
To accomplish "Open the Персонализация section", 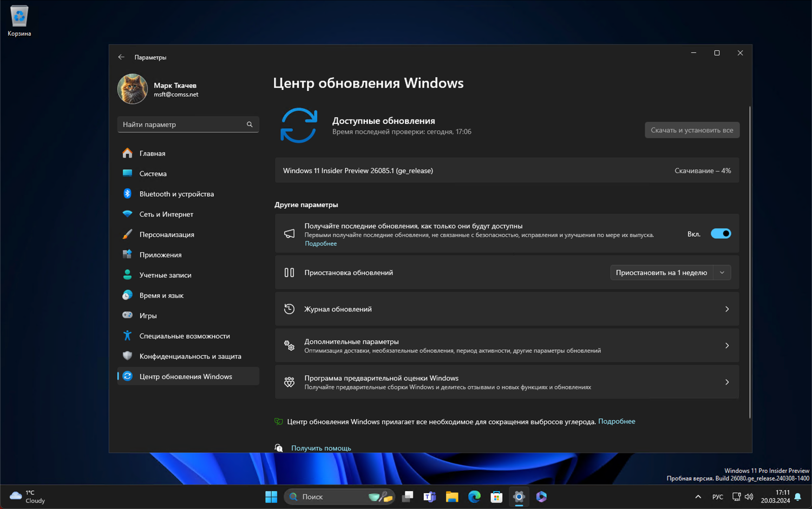I will [167, 234].
